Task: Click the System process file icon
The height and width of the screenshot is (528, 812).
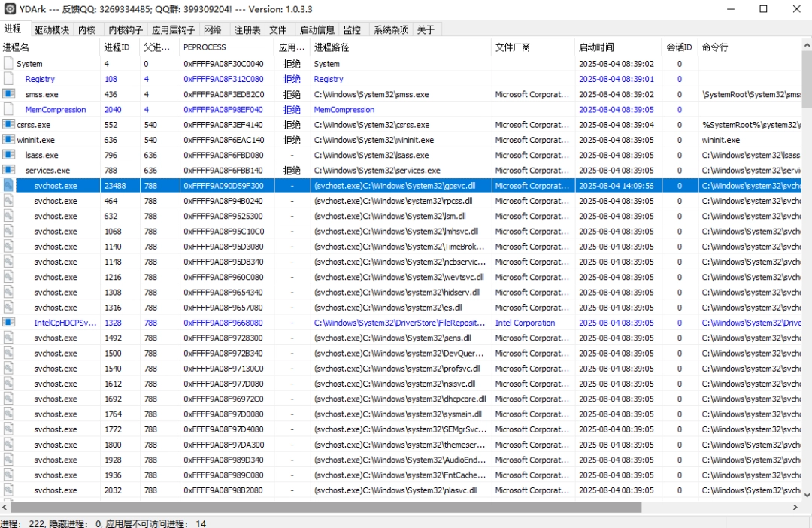Action: 9,64
